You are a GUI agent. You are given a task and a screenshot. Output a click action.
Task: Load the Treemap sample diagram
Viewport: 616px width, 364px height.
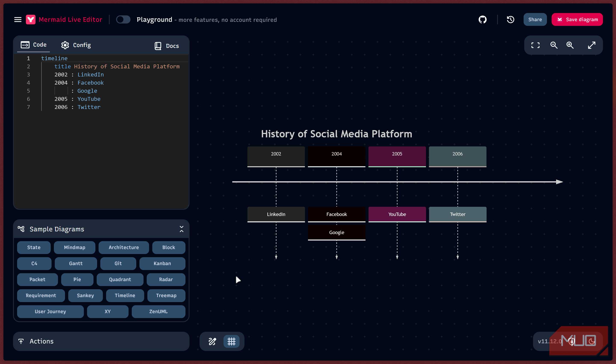coord(166,296)
